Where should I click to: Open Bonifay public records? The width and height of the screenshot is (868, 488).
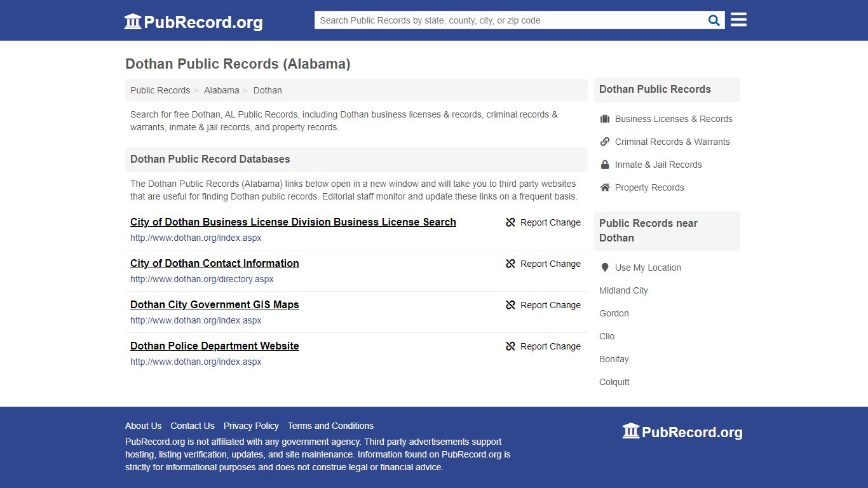614,359
